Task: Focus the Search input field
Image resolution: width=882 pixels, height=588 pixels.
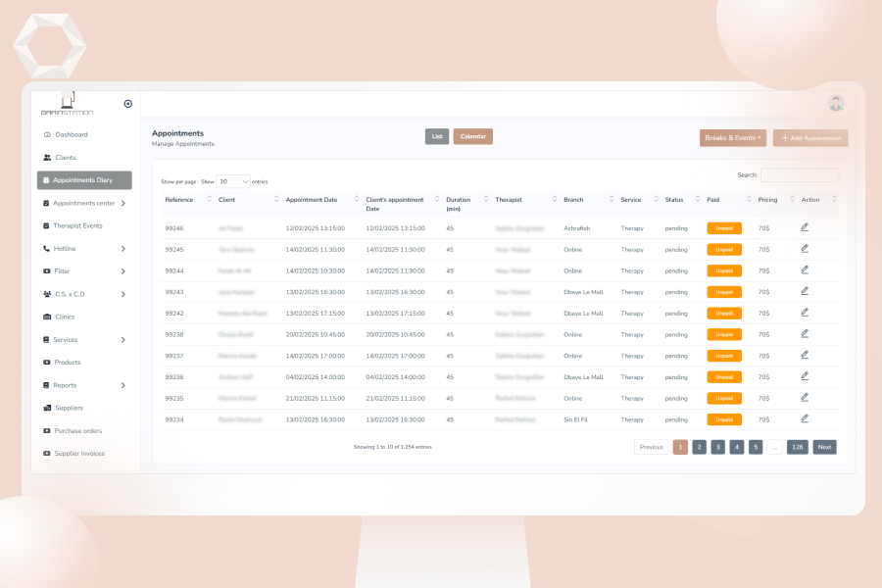Action: [800, 175]
